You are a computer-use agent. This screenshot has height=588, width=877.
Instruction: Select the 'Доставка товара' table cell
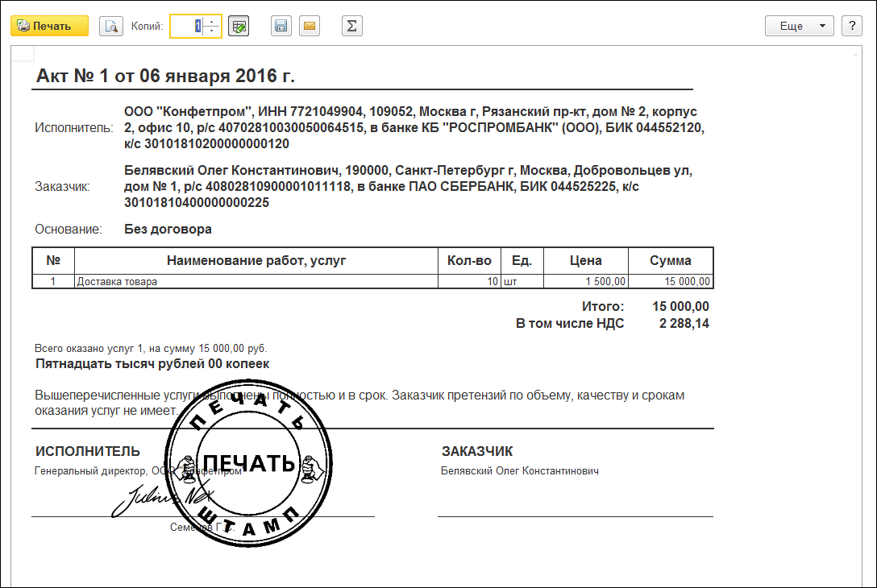(256, 281)
